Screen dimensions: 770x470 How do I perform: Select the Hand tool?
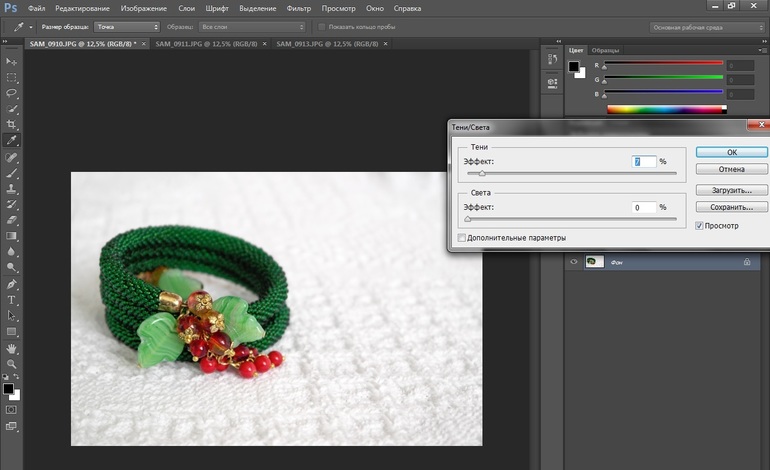[x=12, y=348]
